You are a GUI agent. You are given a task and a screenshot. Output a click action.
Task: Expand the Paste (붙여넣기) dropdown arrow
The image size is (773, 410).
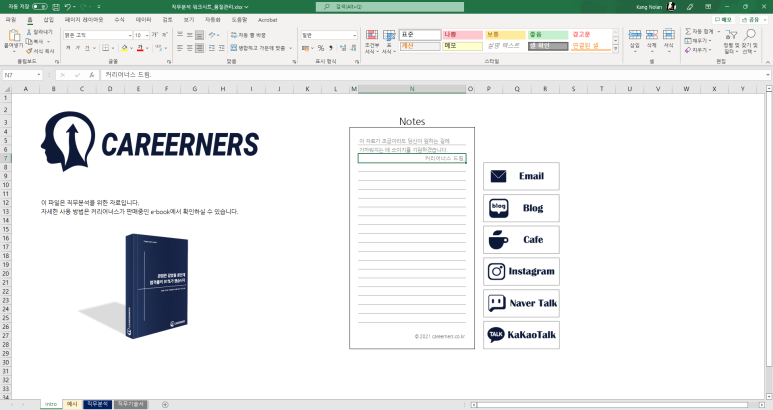point(14,51)
